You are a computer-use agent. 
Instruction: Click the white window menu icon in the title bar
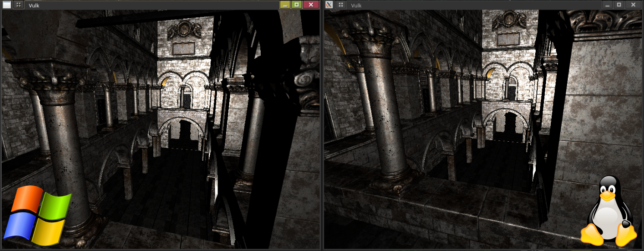pyautogui.click(x=7, y=5)
